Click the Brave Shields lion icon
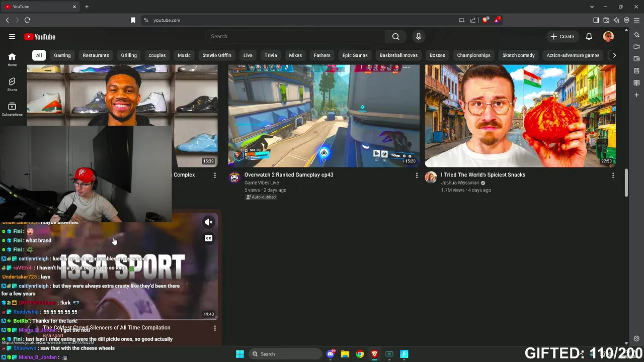Image resolution: width=644 pixels, height=362 pixels. pos(486,20)
